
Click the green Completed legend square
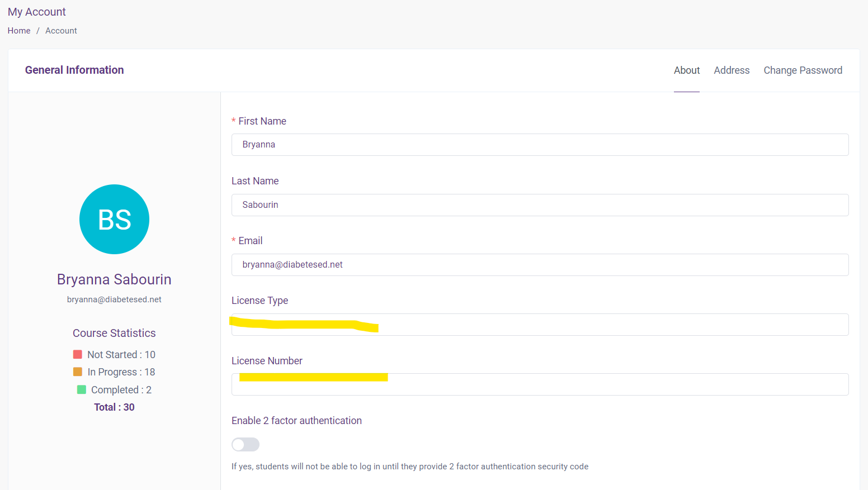[82, 389]
